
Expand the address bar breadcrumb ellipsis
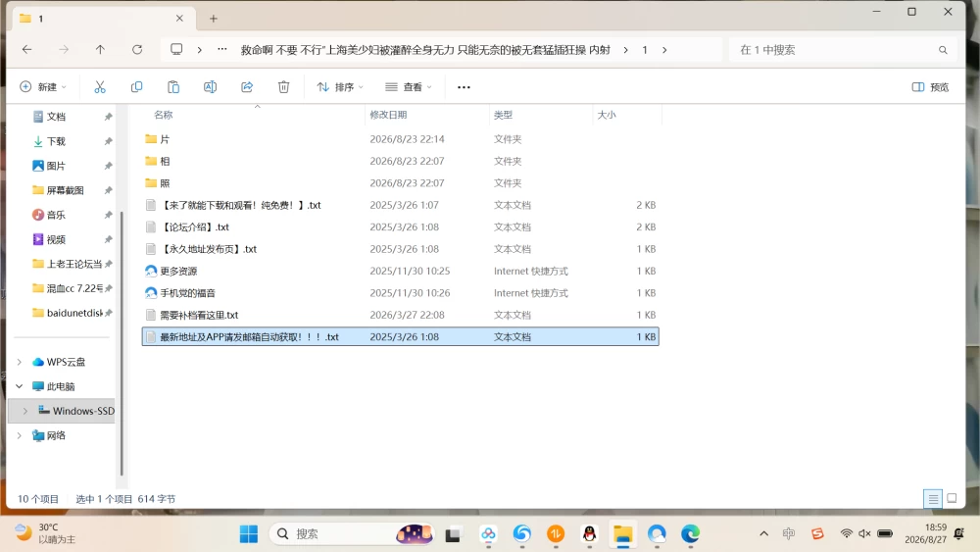[x=222, y=49]
